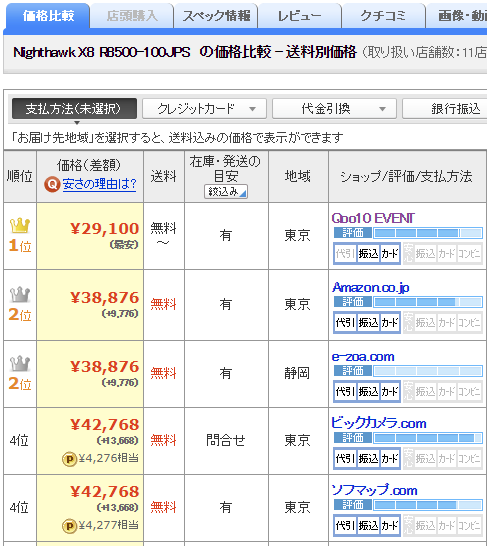The width and height of the screenshot is (487, 546).
Task: Click the gold crown icon for 1位
Action: click(20, 225)
